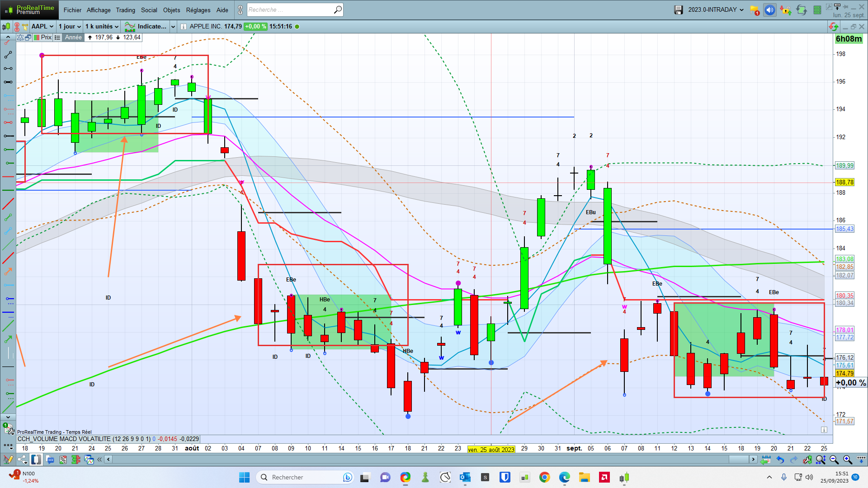Open the AAPL ticker dropdown
The image size is (868, 488).
[42, 27]
